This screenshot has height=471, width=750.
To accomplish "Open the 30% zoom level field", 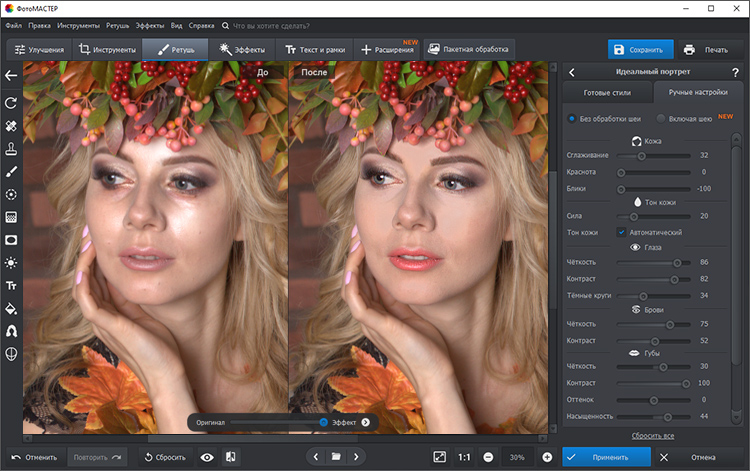I will coord(517,457).
